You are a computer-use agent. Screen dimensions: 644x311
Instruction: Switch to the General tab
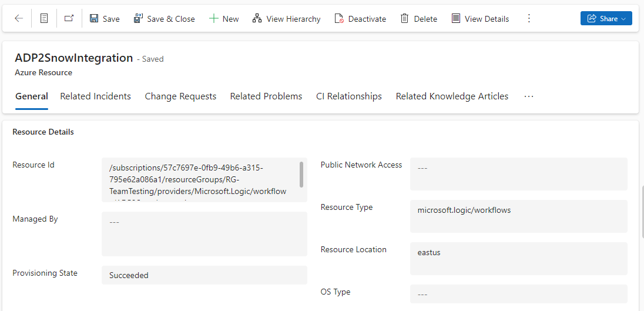[x=32, y=96]
